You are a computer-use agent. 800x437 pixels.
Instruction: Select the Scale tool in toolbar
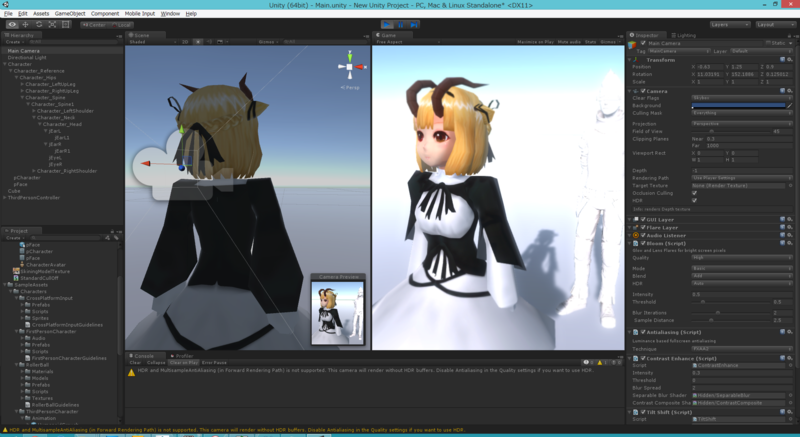pos(52,24)
